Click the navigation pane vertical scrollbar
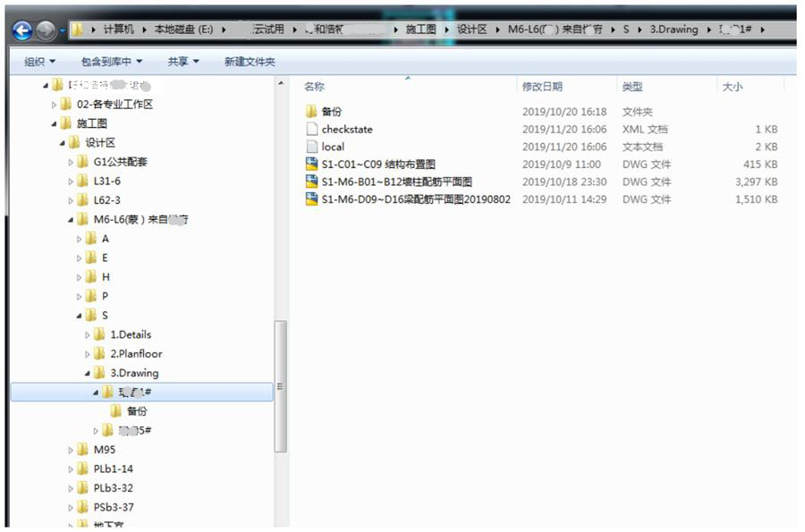Screen dimensions: 805x532 [280, 384]
